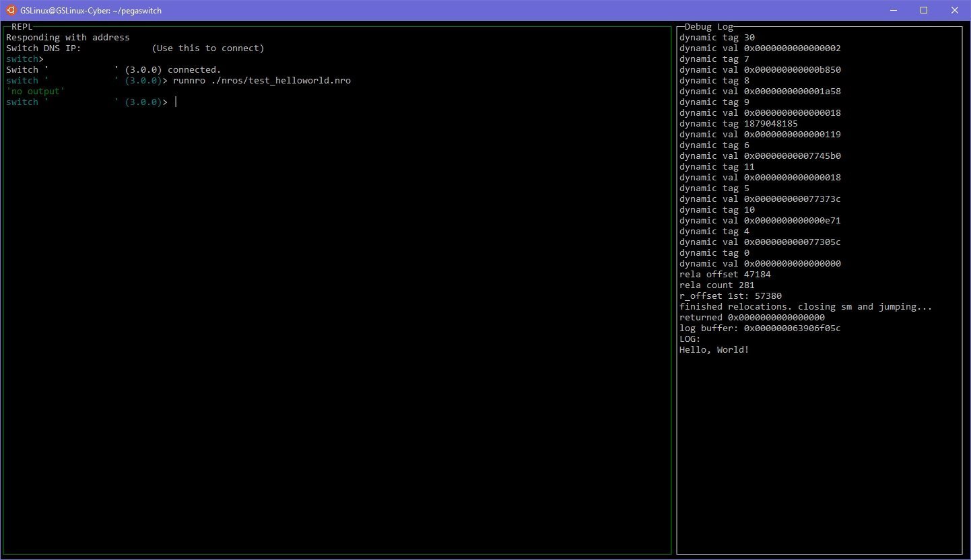Screen dimensions: 971x560
Task: Click 'dynamic tag 10' log line
Action: coord(717,210)
